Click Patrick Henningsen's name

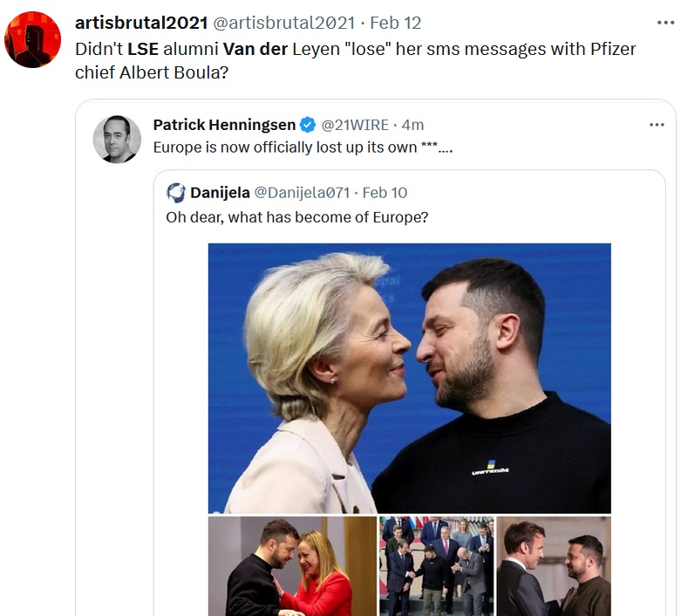(x=224, y=125)
